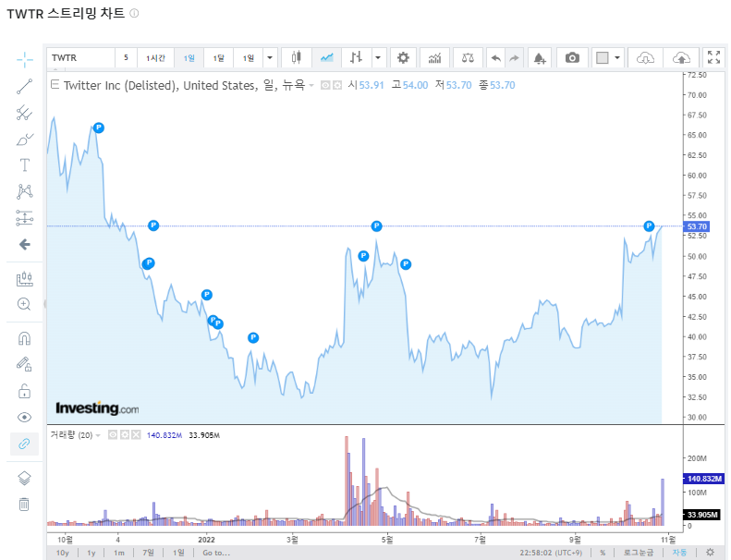Open layout square dropdown arrow
Viewport: 731px width, 560px height.
tap(617, 58)
